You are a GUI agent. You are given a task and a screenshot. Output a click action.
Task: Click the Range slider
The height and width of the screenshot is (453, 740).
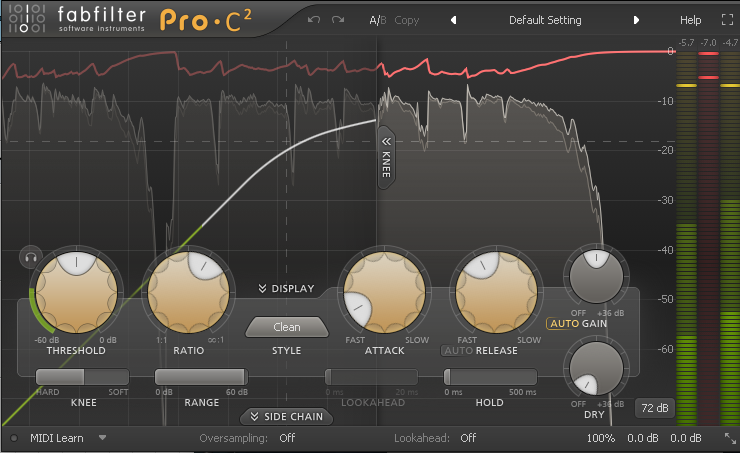pos(201,377)
